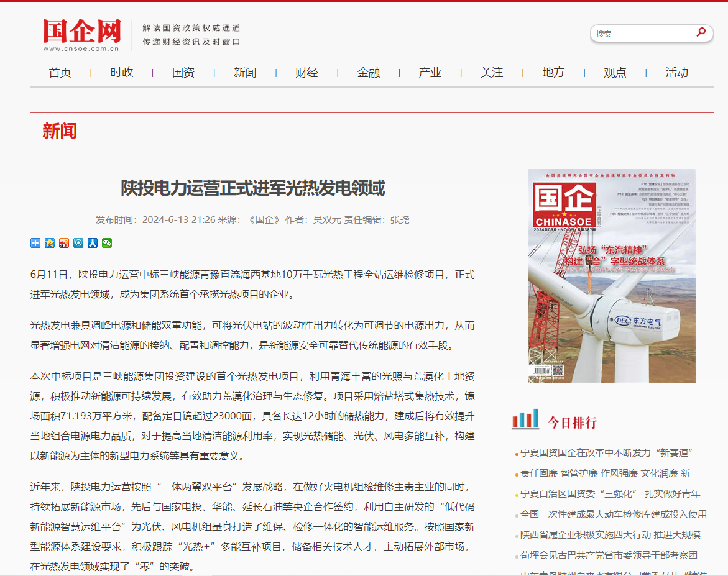Navigate to the 观点 section
The height and width of the screenshot is (576, 728).
[x=615, y=73]
